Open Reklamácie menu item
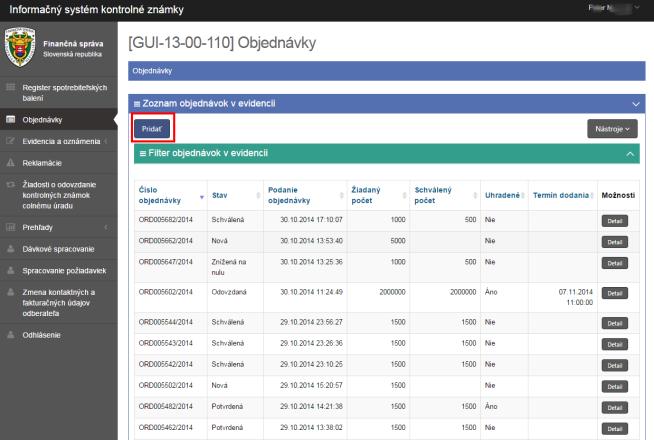 (59, 163)
